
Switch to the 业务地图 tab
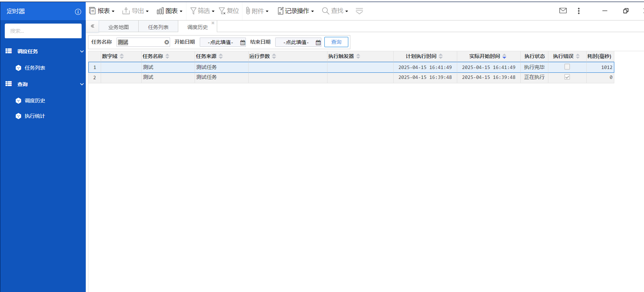tap(118, 27)
